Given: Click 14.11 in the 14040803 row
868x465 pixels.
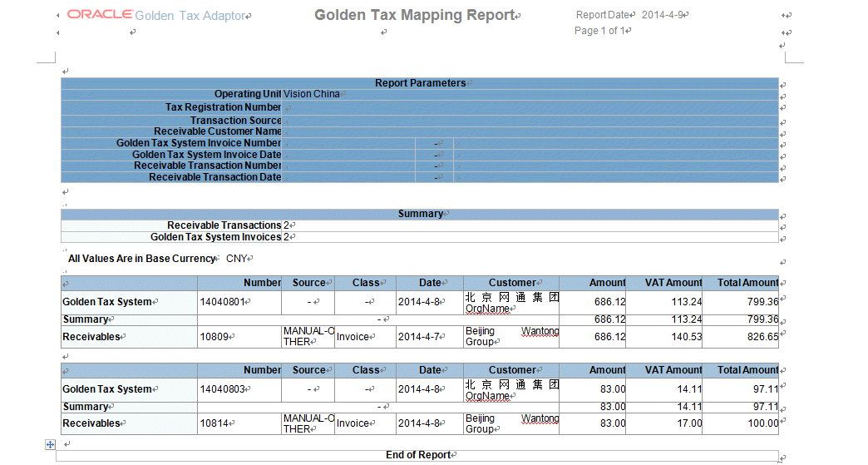Looking at the screenshot, I should [x=690, y=389].
